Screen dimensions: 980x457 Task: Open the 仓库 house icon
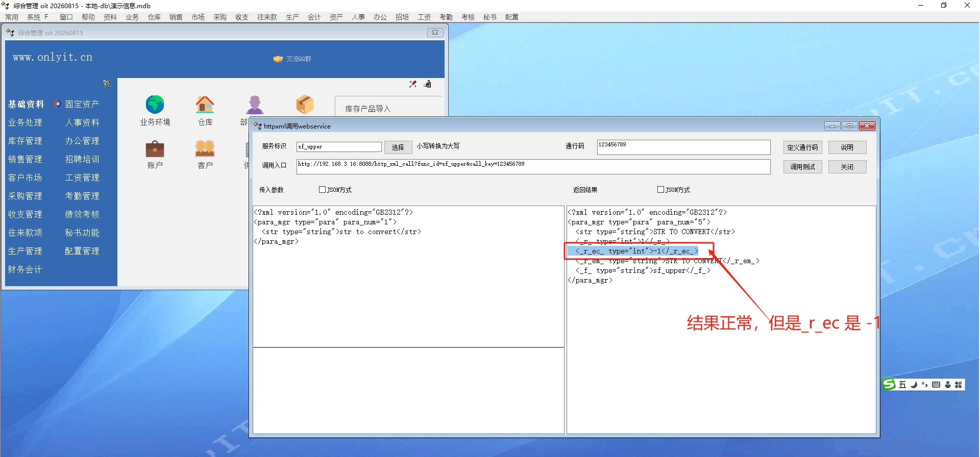pos(205,105)
